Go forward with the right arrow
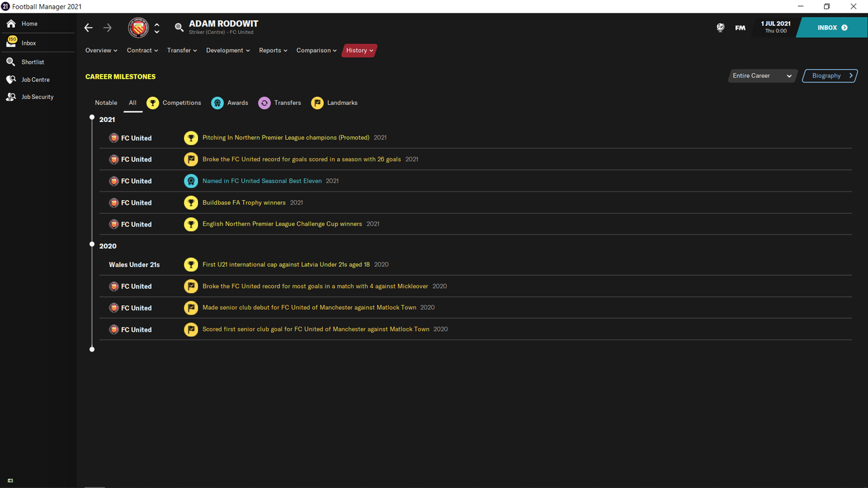868x488 pixels. [107, 28]
